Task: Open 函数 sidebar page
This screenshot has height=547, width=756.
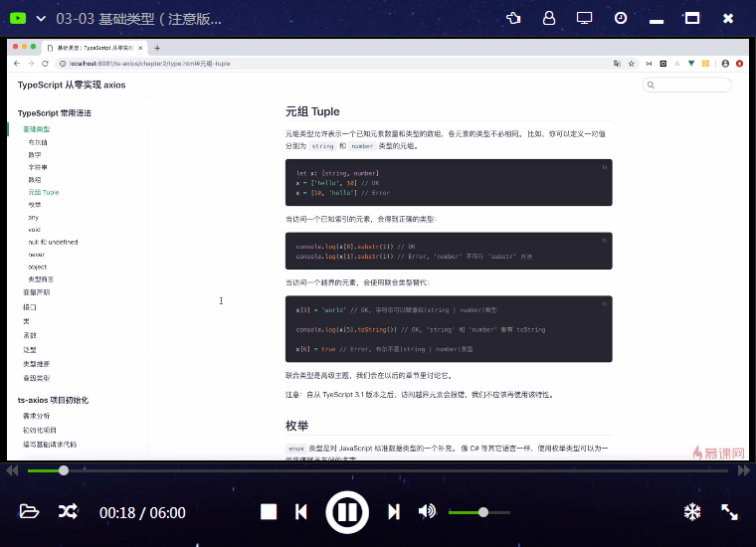Action: 30,335
